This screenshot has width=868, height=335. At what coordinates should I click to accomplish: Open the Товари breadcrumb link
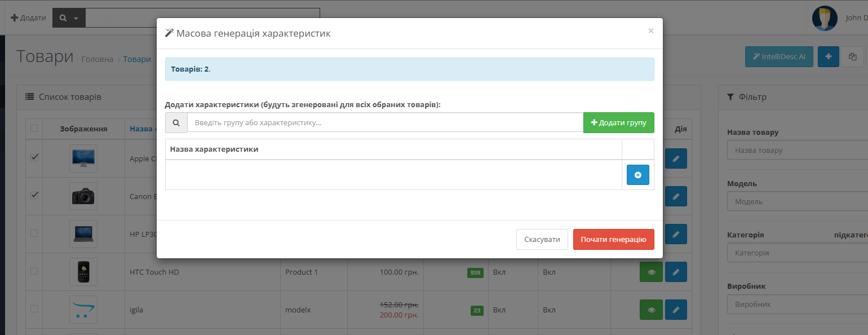click(x=137, y=59)
